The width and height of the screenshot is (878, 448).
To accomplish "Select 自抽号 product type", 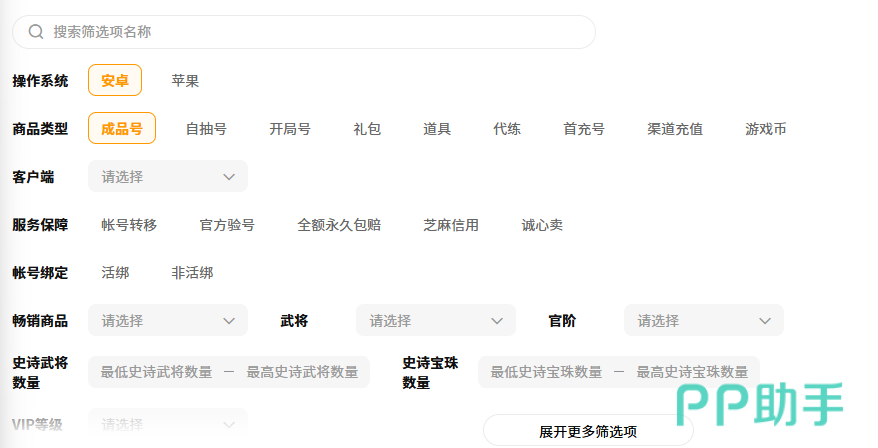I will [206, 128].
